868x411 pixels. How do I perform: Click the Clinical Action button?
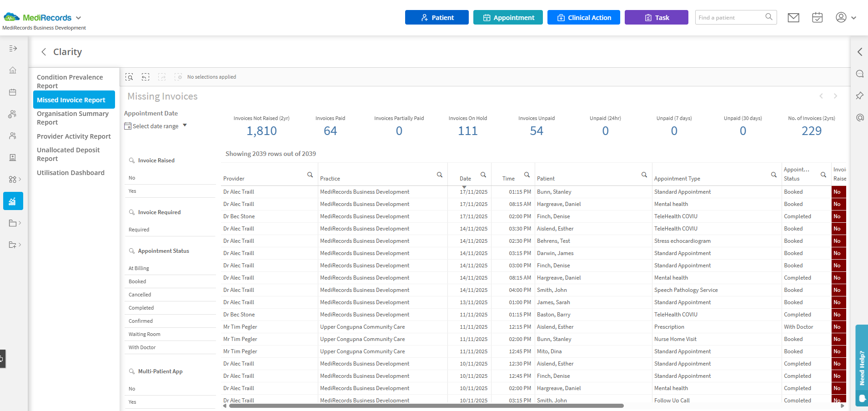tap(583, 18)
